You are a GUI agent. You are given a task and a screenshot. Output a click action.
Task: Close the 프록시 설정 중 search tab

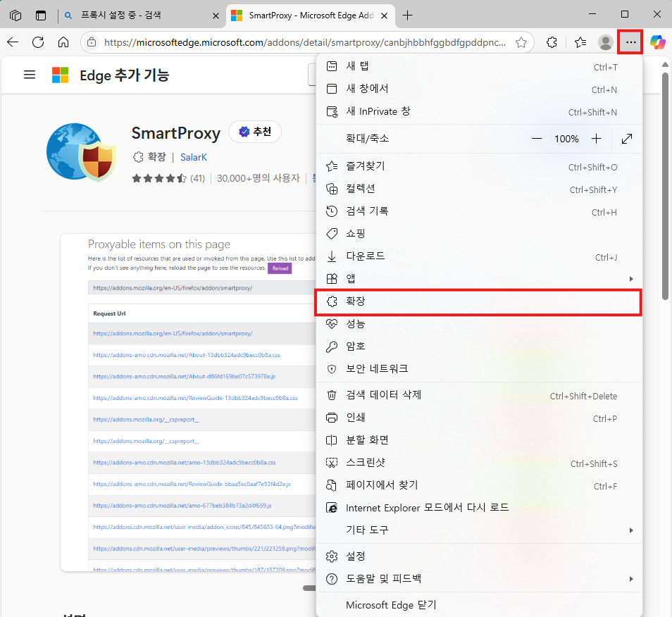tap(216, 16)
